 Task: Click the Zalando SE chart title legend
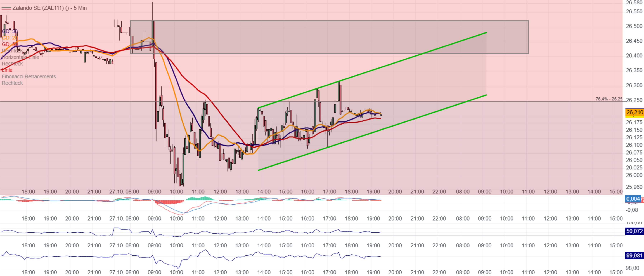click(x=49, y=8)
